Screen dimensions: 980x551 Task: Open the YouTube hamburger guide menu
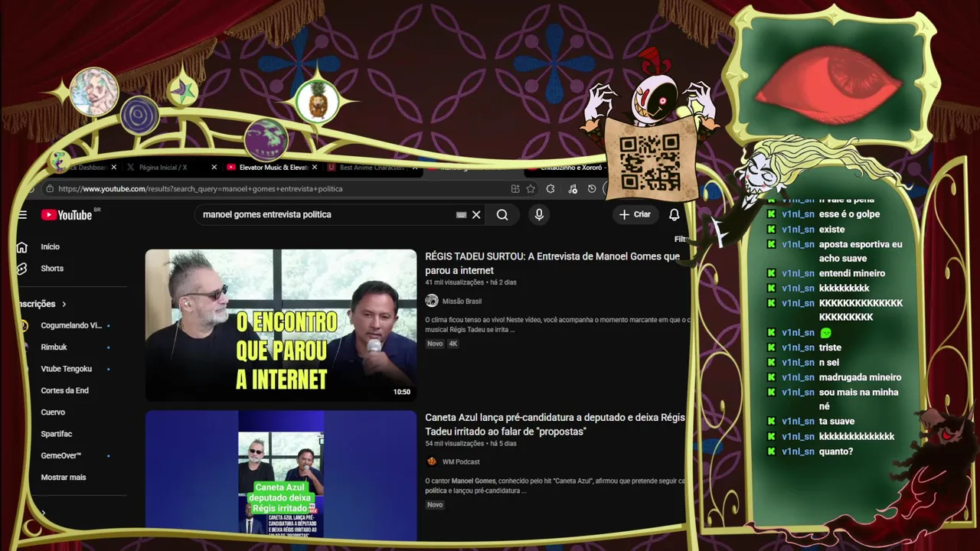pyautogui.click(x=23, y=215)
